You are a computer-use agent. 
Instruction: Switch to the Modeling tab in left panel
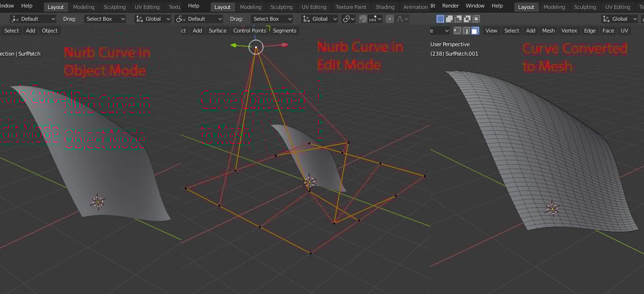point(84,7)
